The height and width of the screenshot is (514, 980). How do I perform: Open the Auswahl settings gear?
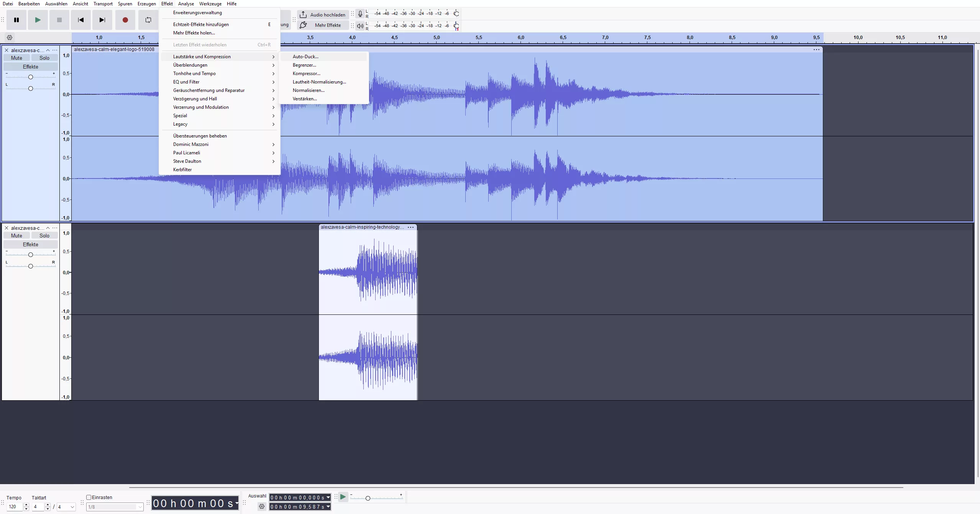262,506
